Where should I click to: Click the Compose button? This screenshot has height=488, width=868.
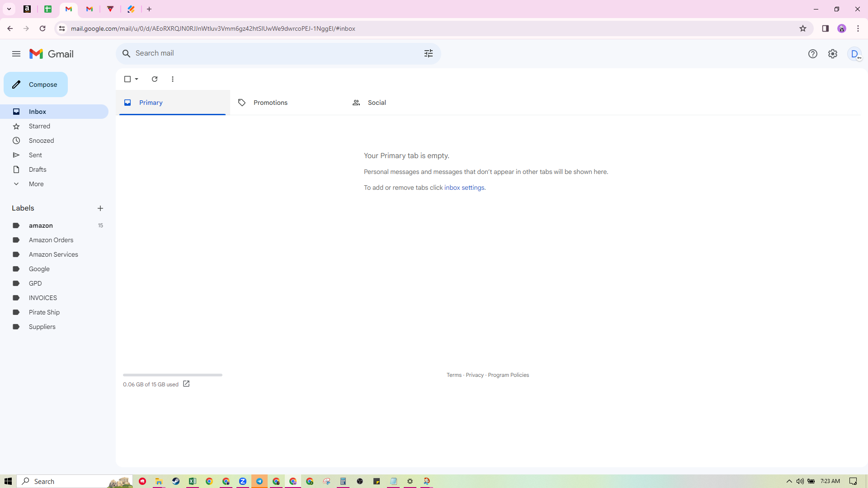[x=36, y=84]
